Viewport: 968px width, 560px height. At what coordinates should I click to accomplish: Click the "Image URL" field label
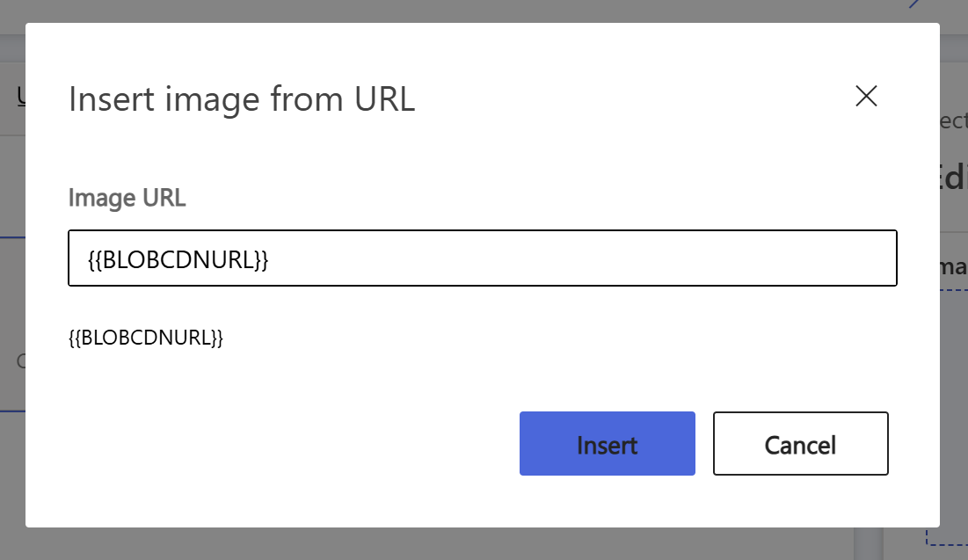pyautogui.click(x=127, y=198)
